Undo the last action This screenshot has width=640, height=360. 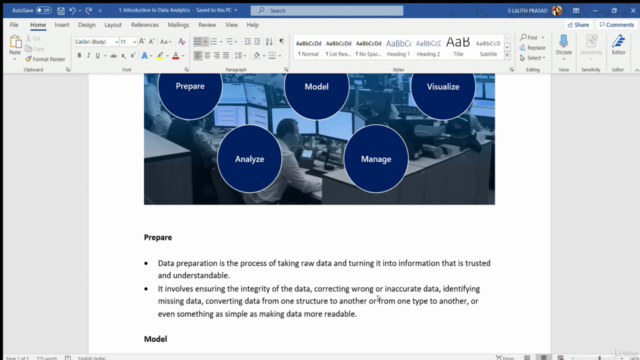(x=72, y=11)
